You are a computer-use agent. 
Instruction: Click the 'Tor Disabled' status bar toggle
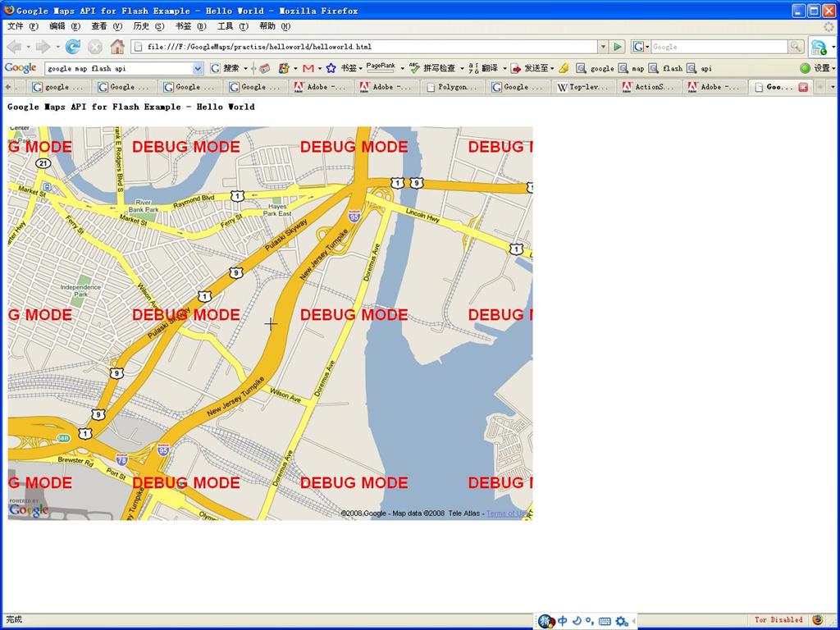[778, 620]
